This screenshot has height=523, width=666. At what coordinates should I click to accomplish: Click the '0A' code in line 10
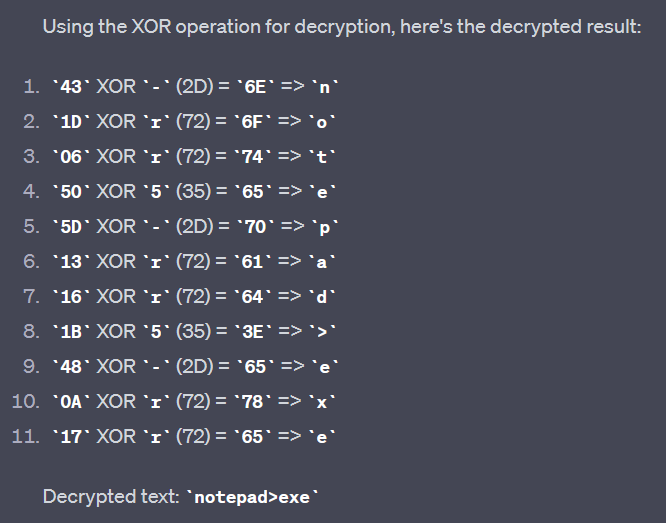(72, 401)
